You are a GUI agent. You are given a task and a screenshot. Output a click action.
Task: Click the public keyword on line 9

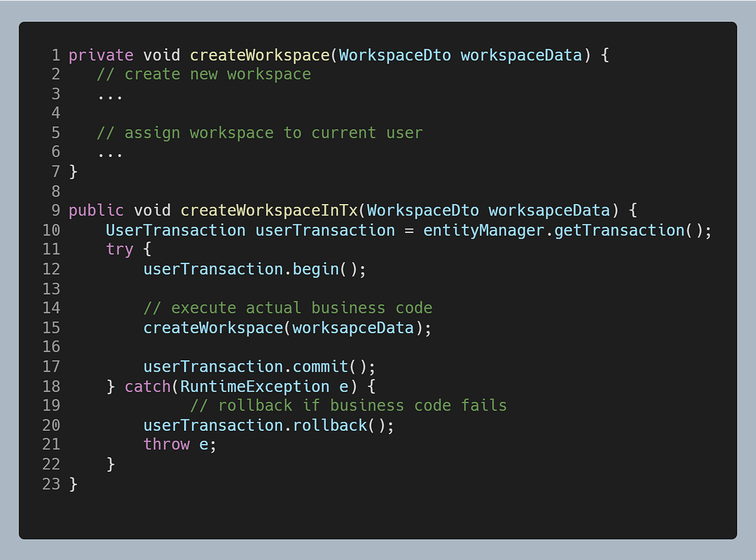pyautogui.click(x=95, y=210)
